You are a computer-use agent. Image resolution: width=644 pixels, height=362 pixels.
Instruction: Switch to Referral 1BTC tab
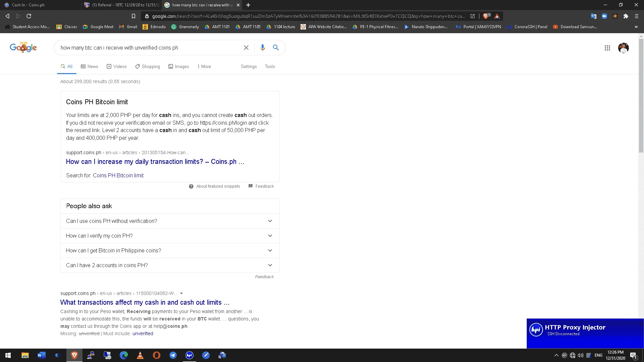pos(121,5)
